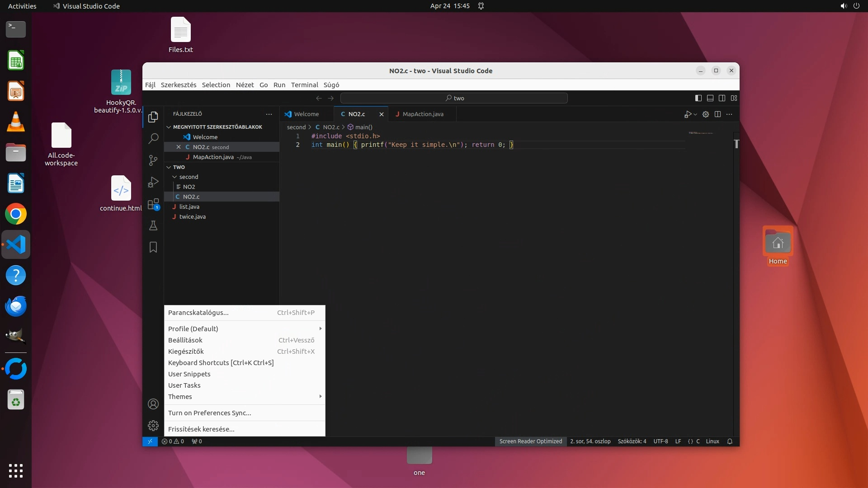Image resolution: width=868 pixels, height=488 pixels.
Task: Switch to MapAction.java tab
Action: point(423,114)
